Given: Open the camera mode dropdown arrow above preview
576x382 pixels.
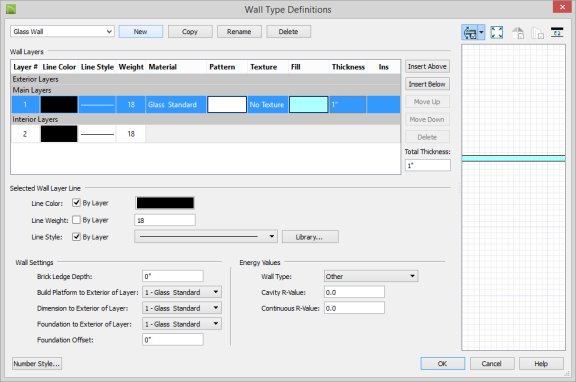Looking at the screenshot, I should (481, 33).
